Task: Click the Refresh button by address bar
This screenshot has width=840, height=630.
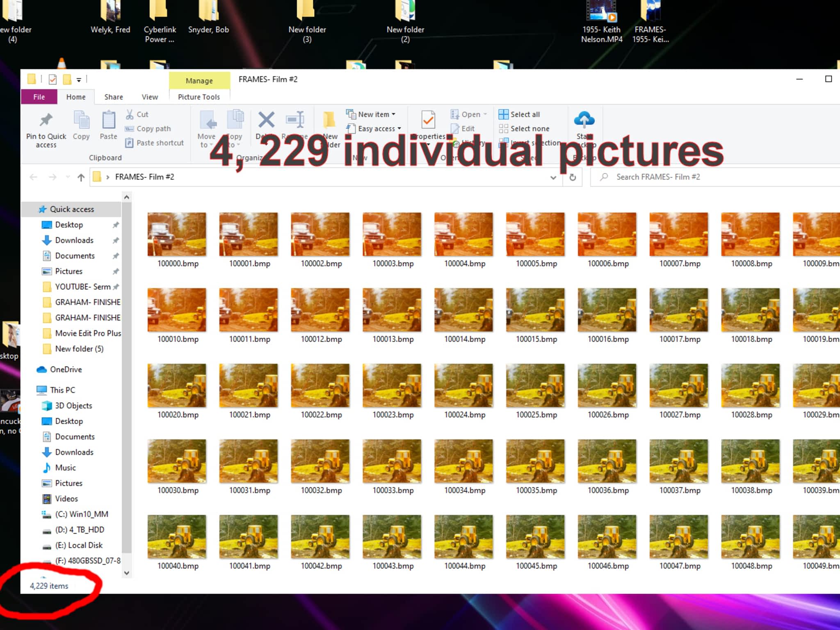Action: tap(573, 177)
